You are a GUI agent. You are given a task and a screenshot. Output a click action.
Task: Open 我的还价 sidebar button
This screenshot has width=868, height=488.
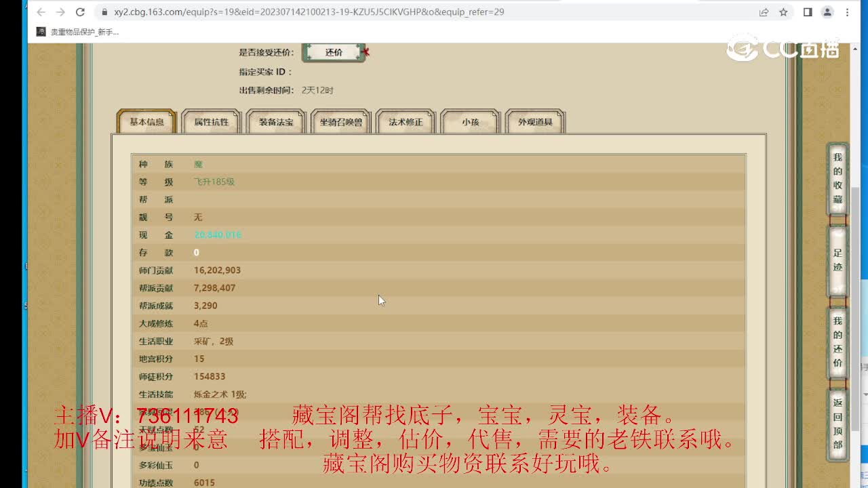837,342
